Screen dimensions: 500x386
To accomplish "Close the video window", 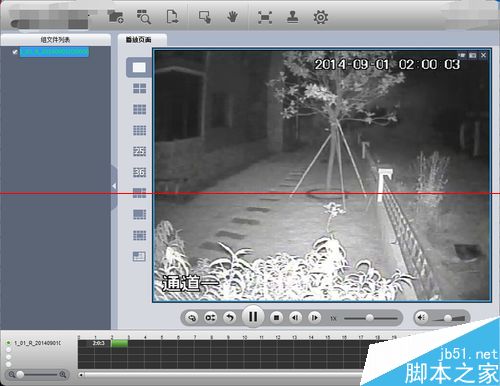I will pyautogui.click(x=484, y=55).
